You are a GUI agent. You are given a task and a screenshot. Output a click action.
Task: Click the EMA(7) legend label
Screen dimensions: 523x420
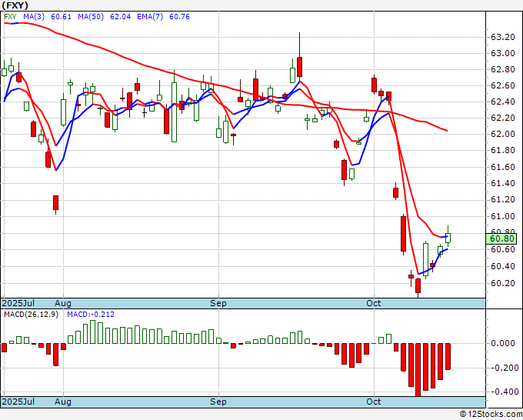[x=150, y=17]
